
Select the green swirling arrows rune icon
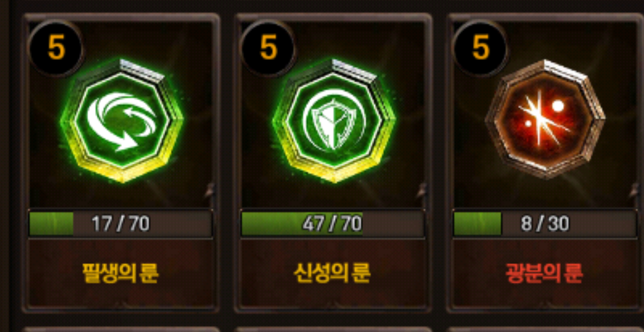pyautogui.click(x=122, y=120)
